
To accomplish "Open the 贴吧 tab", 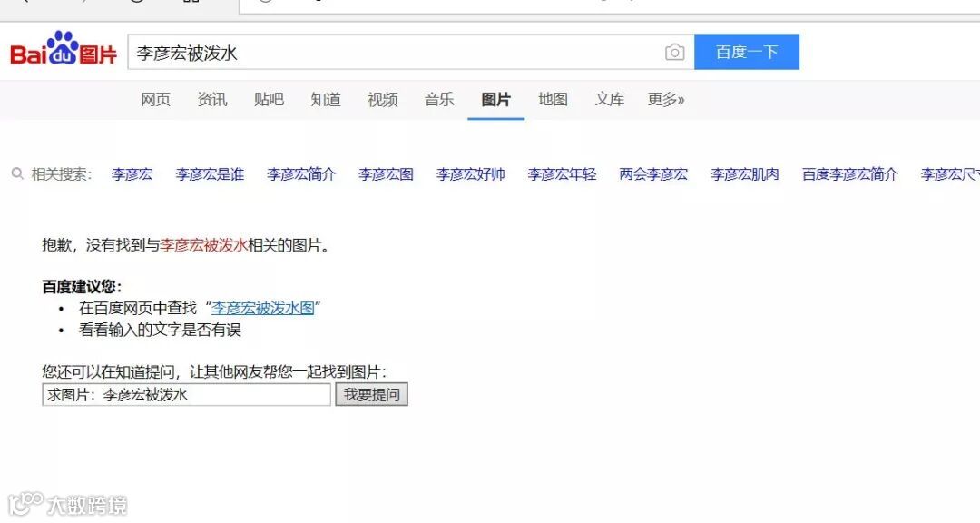I will 269,100.
